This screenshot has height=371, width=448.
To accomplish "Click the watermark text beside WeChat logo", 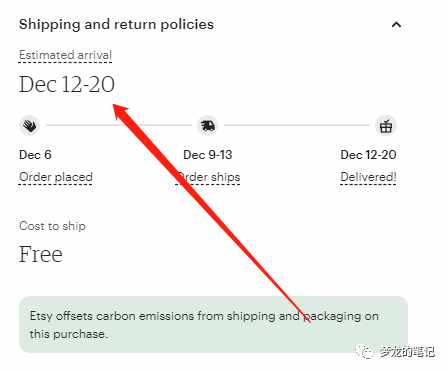I will coord(407,352).
